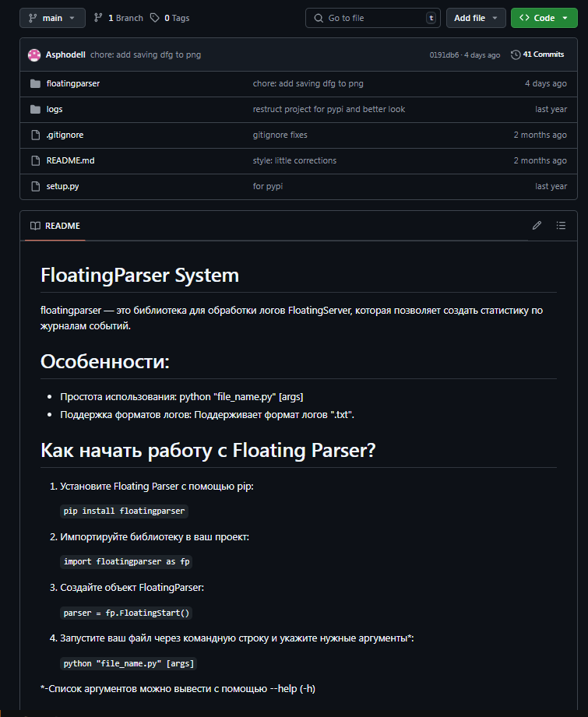Open commit hash 0191db6
The height and width of the screenshot is (717, 588).
click(443, 55)
